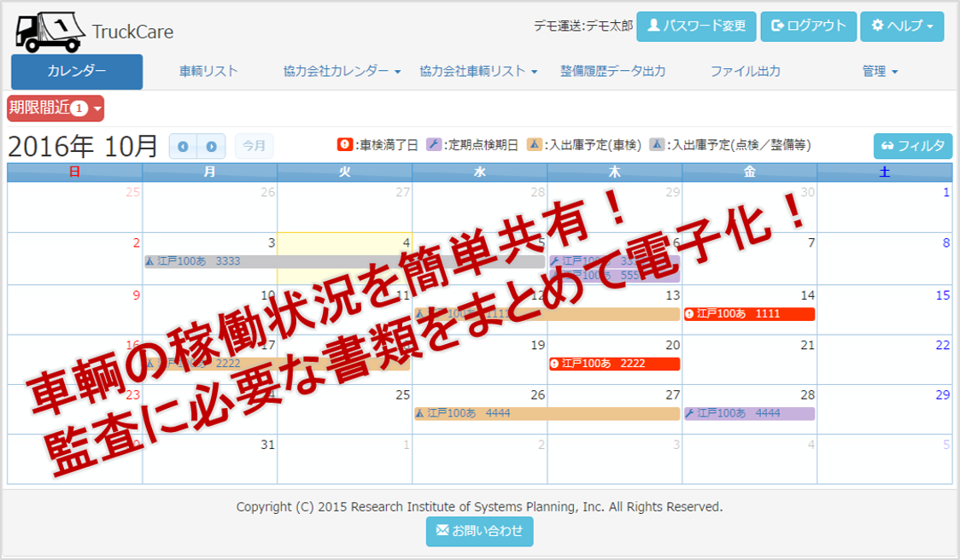Click the gray maintenance schedule legend icon

[x=657, y=145]
